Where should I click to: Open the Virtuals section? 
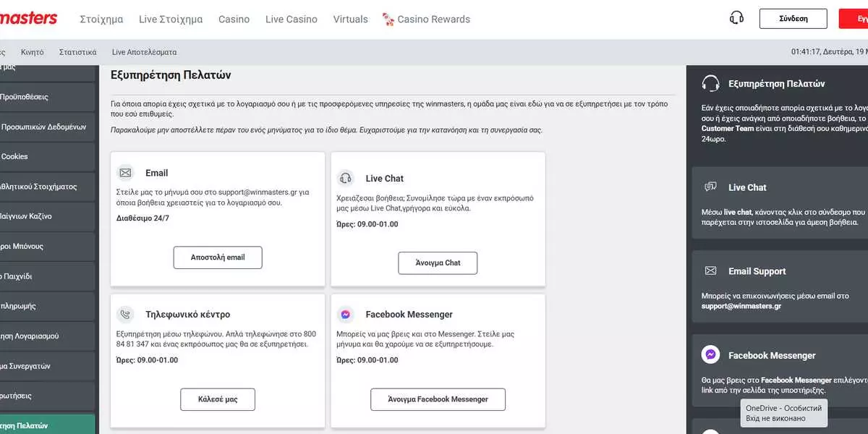point(351,20)
